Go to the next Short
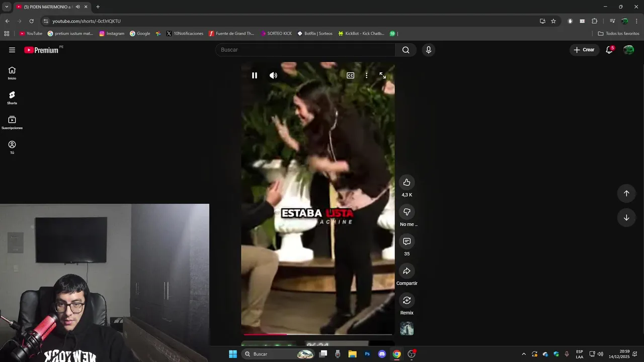 626,218
